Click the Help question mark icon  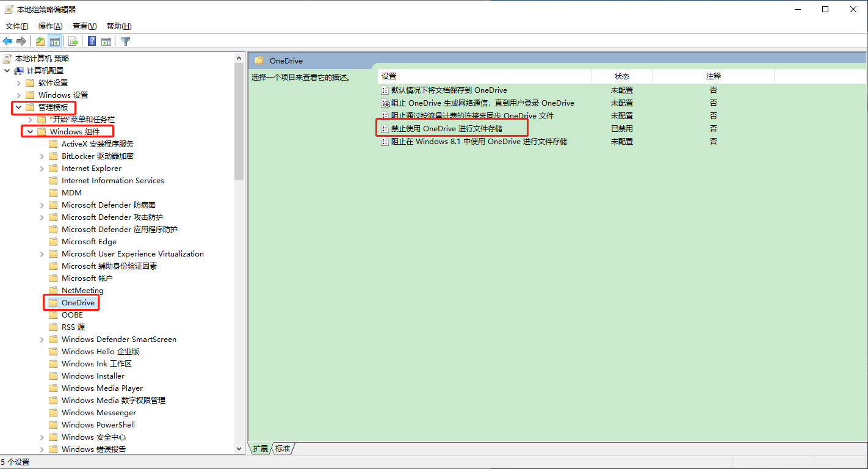coord(92,41)
